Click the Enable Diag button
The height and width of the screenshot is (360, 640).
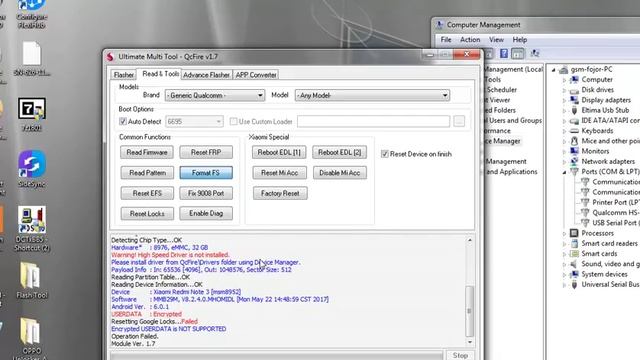[206, 213]
